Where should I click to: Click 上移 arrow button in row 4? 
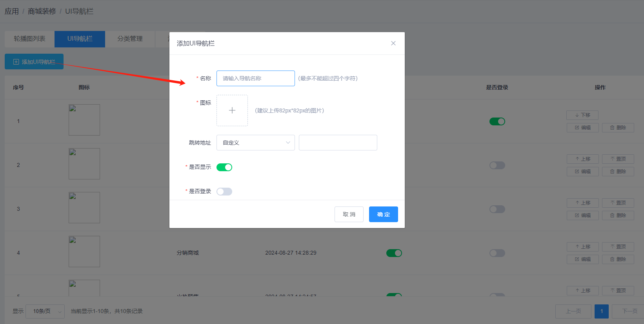coord(582,247)
